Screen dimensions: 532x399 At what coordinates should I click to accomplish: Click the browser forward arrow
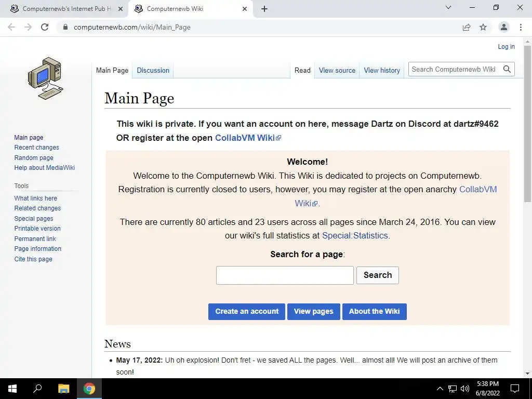(x=28, y=27)
